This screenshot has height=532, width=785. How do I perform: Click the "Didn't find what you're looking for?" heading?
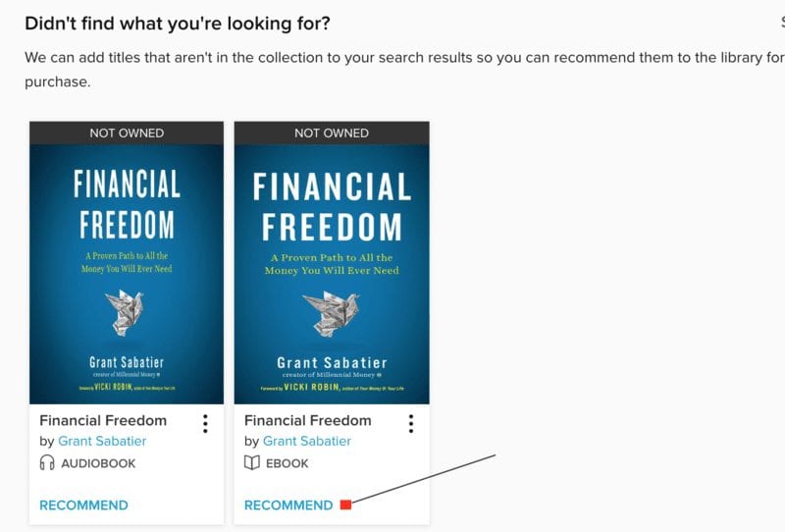(x=178, y=24)
